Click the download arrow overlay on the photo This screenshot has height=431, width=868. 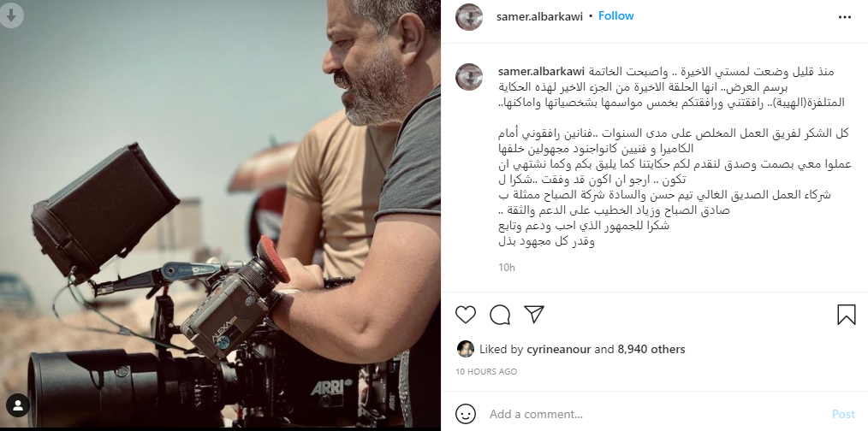(11, 15)
